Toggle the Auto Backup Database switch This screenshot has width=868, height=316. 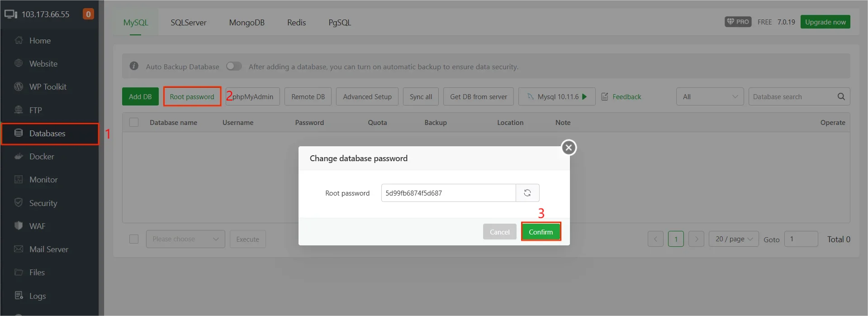click(234, 67)
